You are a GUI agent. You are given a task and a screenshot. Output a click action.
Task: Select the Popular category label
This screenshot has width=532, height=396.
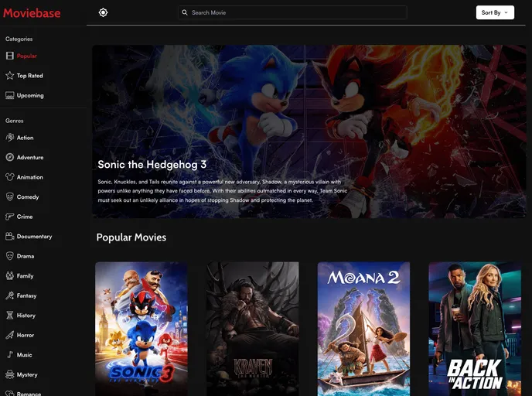point(27,56)
